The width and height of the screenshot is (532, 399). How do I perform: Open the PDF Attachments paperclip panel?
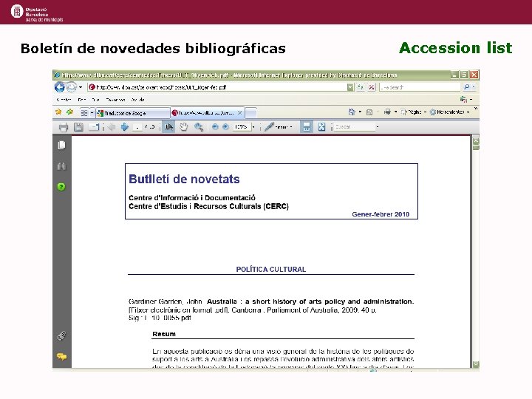(61, 336)
